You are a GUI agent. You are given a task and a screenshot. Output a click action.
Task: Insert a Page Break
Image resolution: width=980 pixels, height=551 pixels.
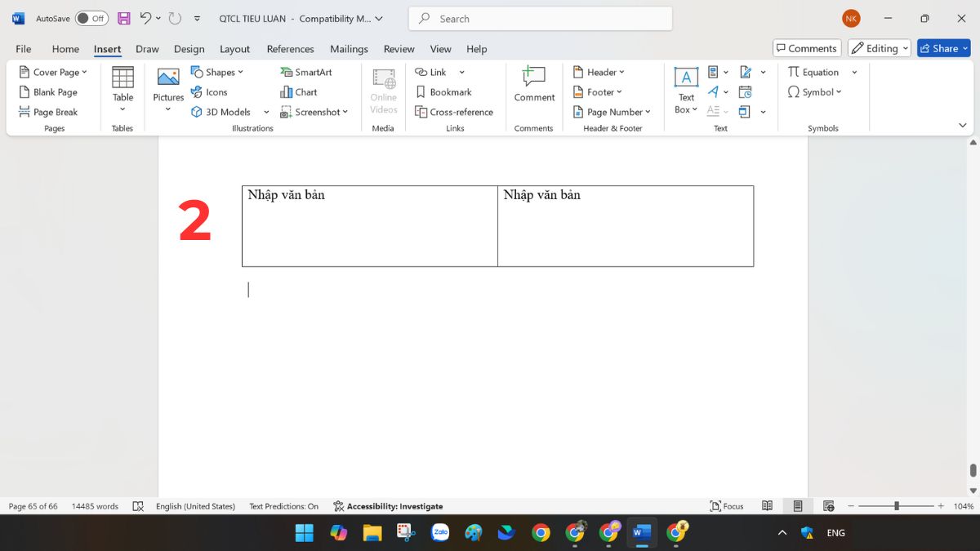[x=48, y=112]
